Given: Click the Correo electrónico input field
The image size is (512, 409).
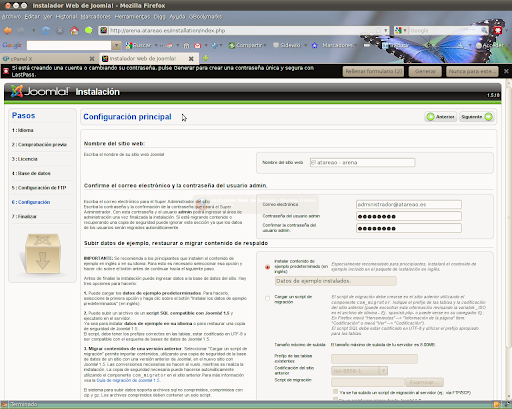Looking at the screenshot, I should click(409, 204).
